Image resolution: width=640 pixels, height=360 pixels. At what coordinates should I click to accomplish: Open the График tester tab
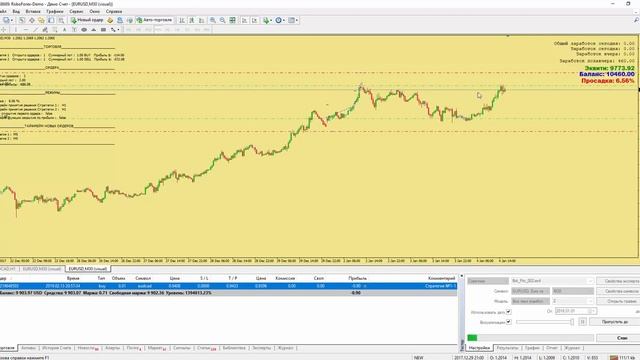pyautogui.click(x=532, y=348)
